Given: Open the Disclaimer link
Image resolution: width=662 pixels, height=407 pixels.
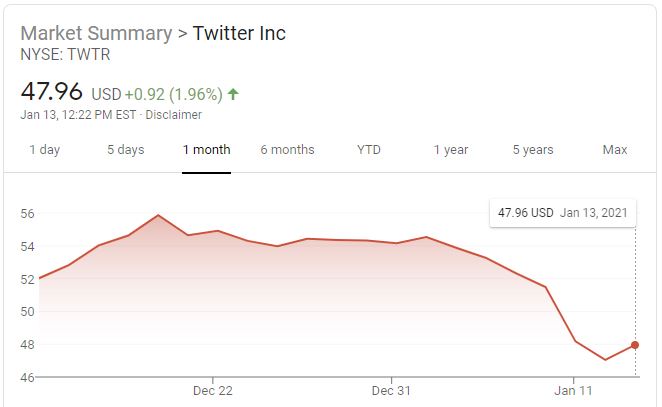Looking at the screenshot, I should pyautogui.click(x=173, y=115).
